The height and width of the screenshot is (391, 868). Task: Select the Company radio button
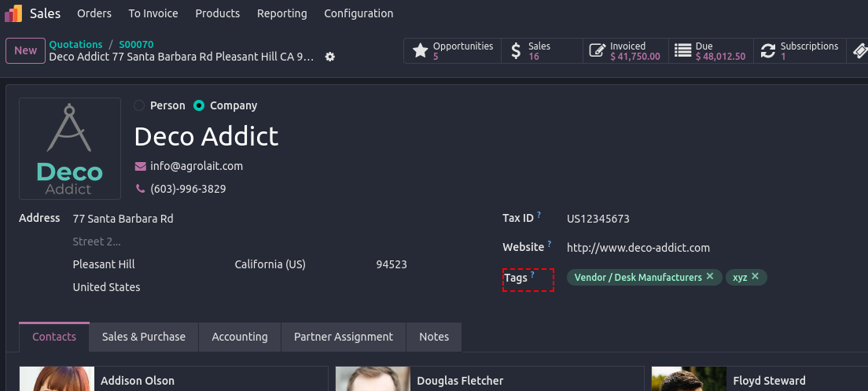tap(199, 105)
